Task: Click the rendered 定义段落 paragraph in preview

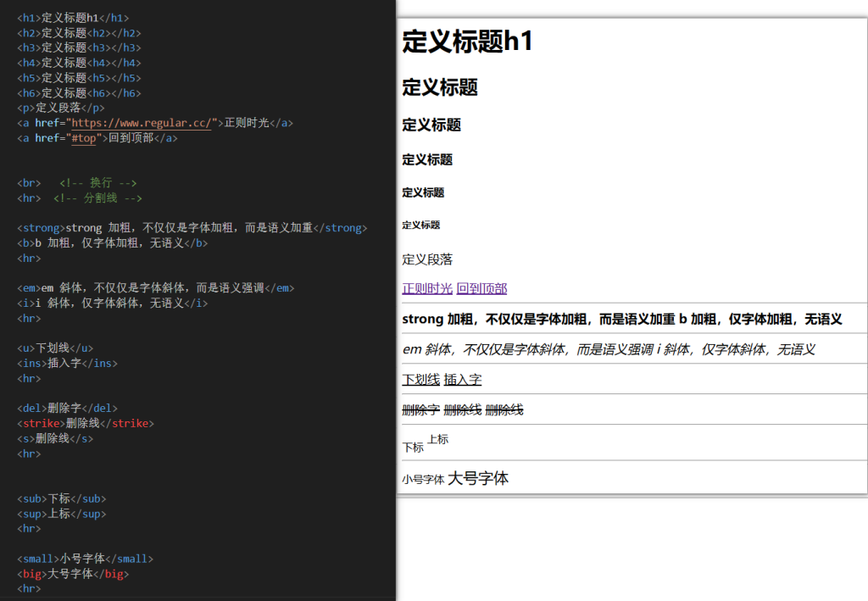Action: click(x=427, y=259)
